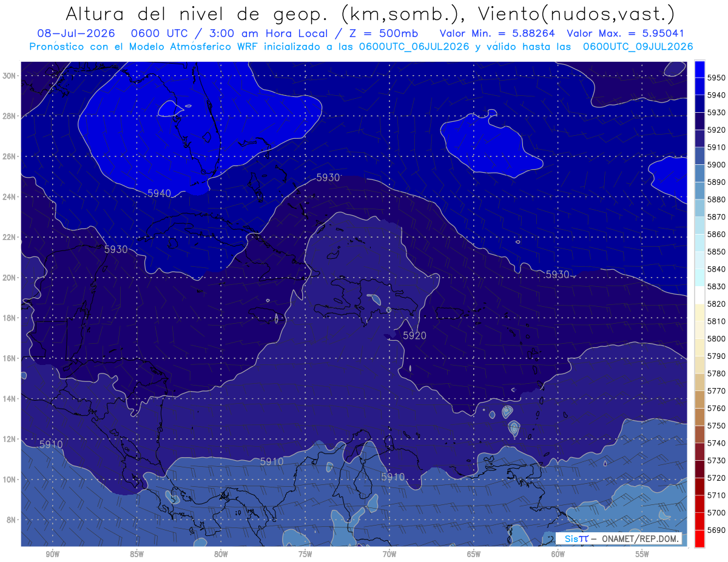Pick the bright red swatch below 5690
This screenshot has width=728, height=562.
(x=699, y=538)
